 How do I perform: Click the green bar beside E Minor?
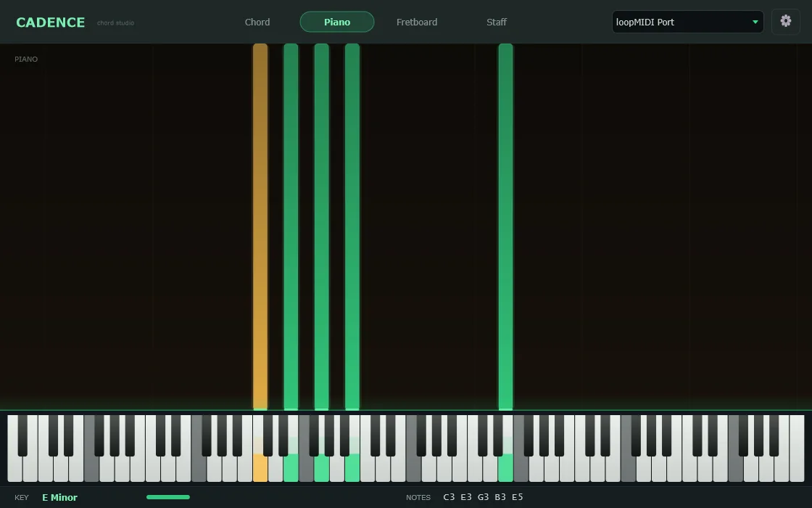[x=167, y=497]
